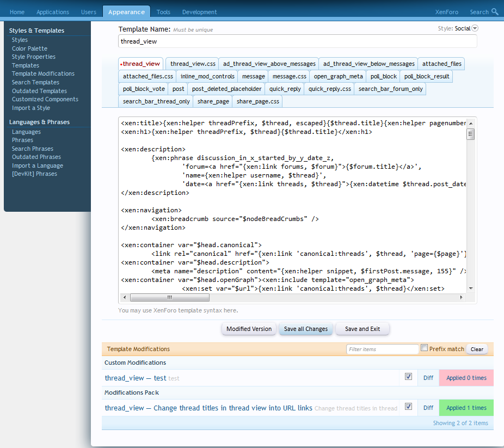Image resolution: width=504 pixels, height=448 pixels.
Task: Focus the Filter items input field
Action: click(x=382, y=349)
